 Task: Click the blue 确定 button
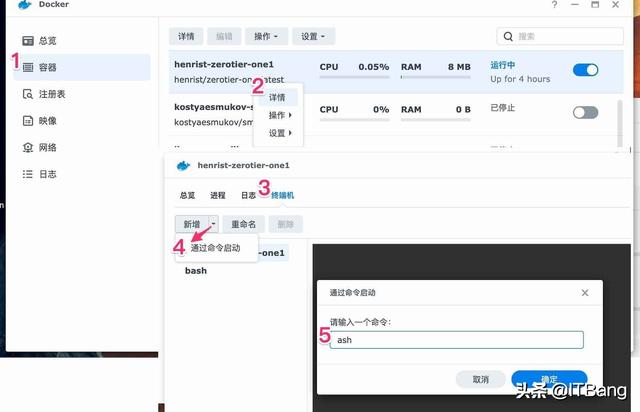[549, 379]
